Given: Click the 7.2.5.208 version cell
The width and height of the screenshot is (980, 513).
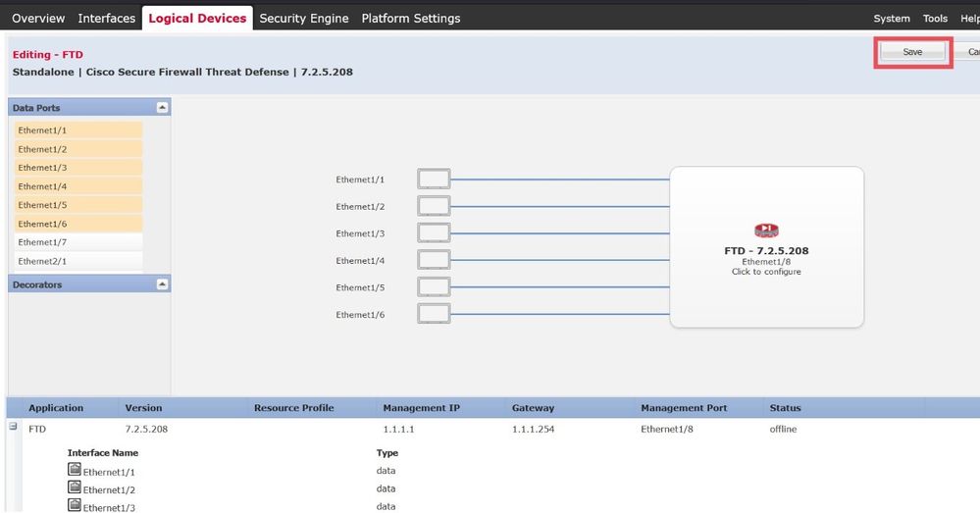Looking at the screenshot, I should click(x=146, y=429).
